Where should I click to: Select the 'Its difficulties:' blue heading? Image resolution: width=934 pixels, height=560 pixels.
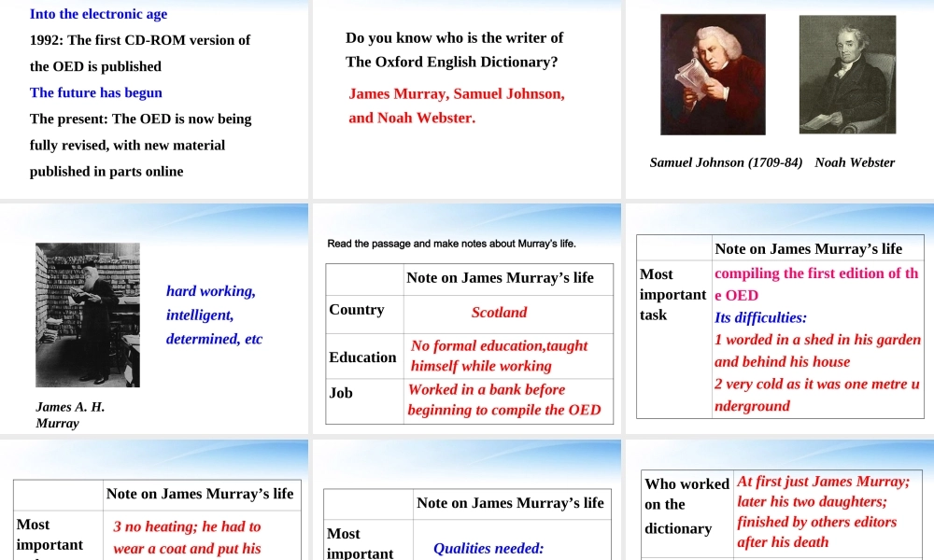760,317
